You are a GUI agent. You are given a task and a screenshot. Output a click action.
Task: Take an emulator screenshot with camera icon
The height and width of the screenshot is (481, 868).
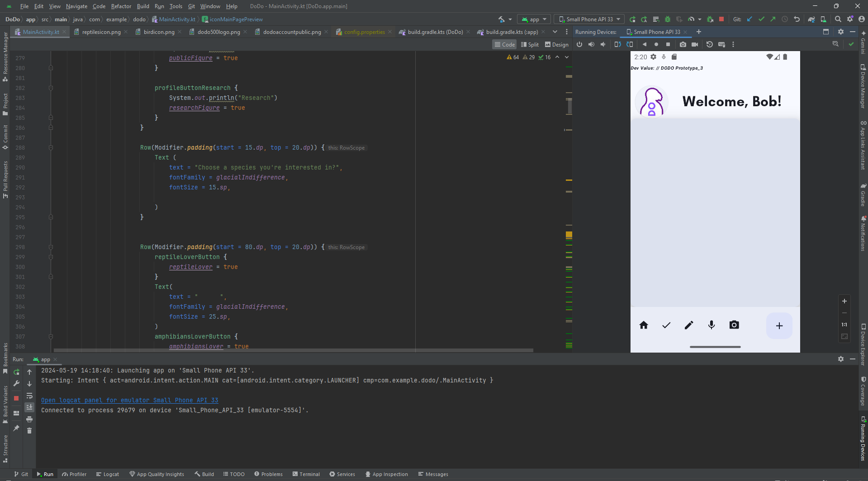pos(683,44)
